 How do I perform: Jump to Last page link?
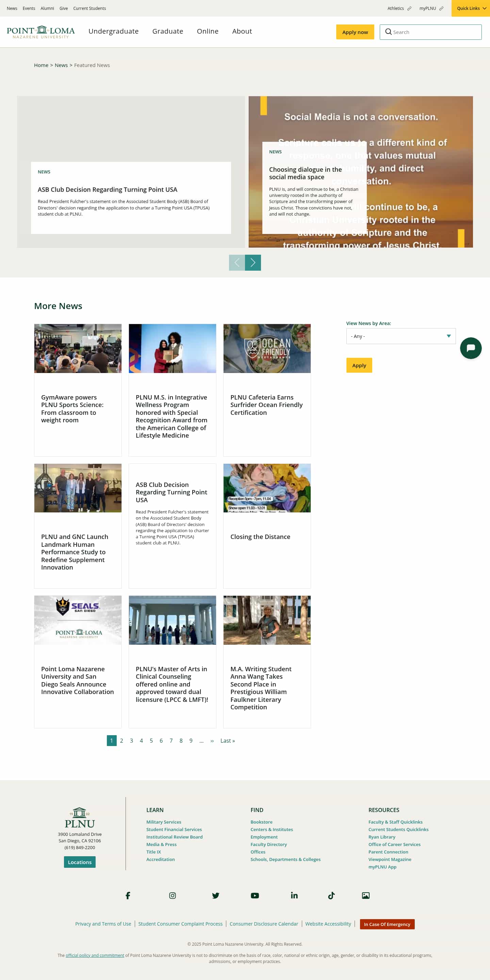coord(228,741)
